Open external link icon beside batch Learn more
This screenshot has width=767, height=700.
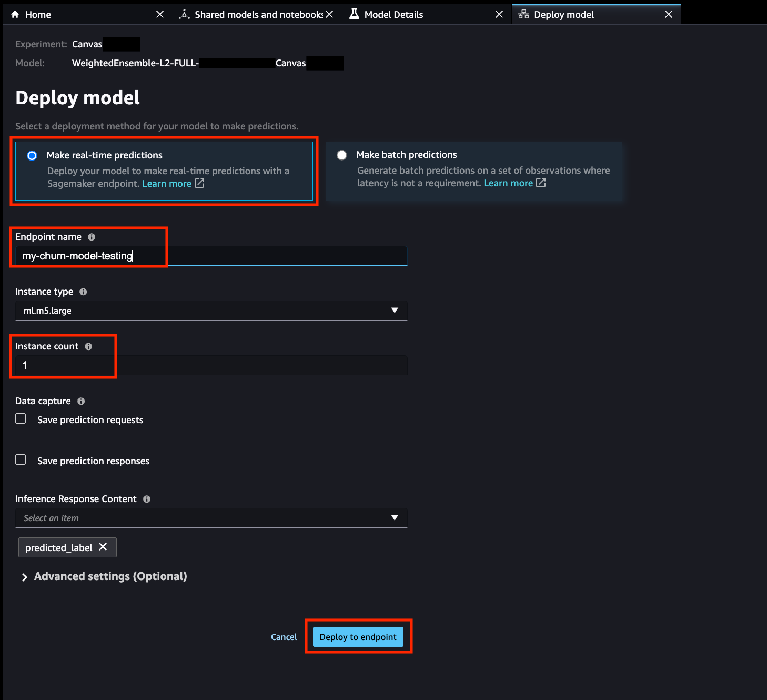[x=541, y=183]
